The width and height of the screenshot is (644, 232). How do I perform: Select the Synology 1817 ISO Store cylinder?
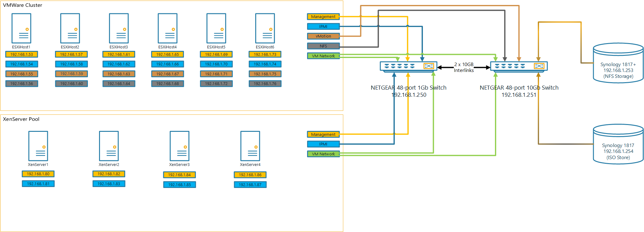(618, 144)
